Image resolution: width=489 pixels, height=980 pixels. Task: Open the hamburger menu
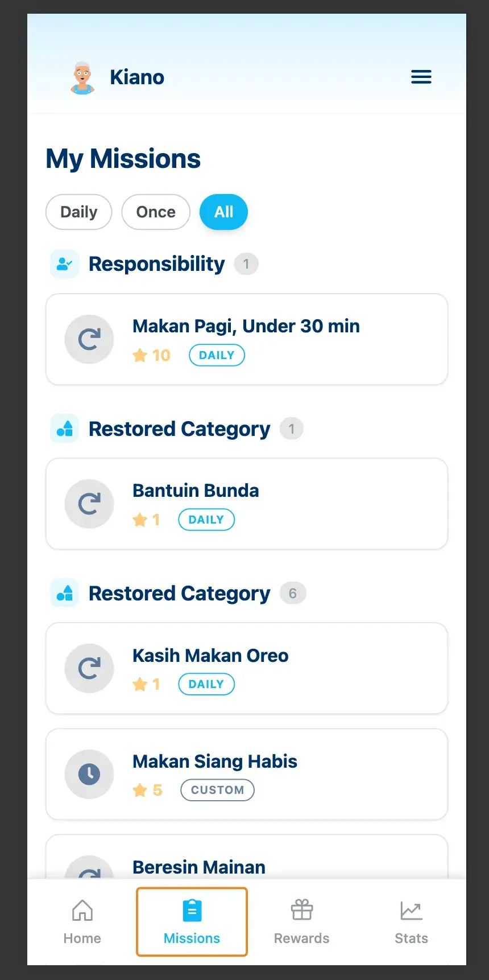pos(421,77)
